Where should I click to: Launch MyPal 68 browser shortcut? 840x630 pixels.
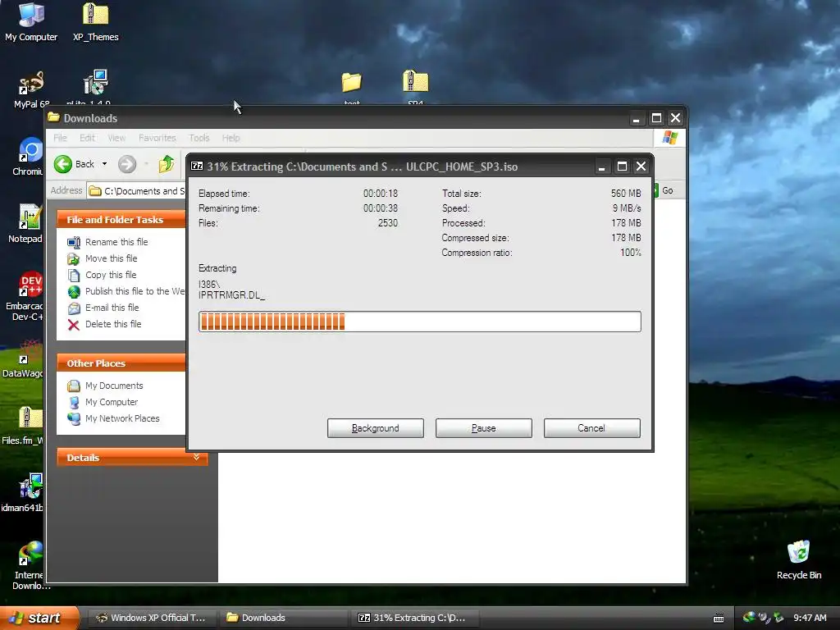(30, 89)
